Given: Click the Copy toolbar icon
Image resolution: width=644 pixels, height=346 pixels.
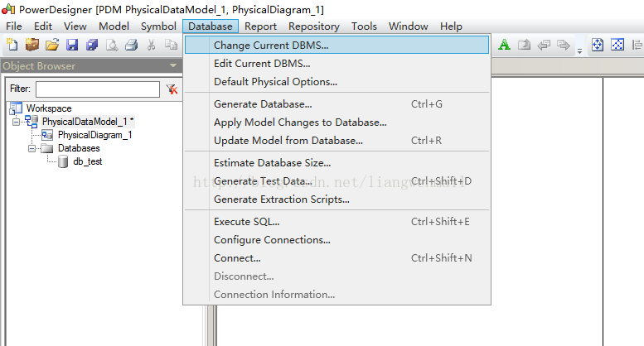Looking at the screenshot, I should click(171, 44).
